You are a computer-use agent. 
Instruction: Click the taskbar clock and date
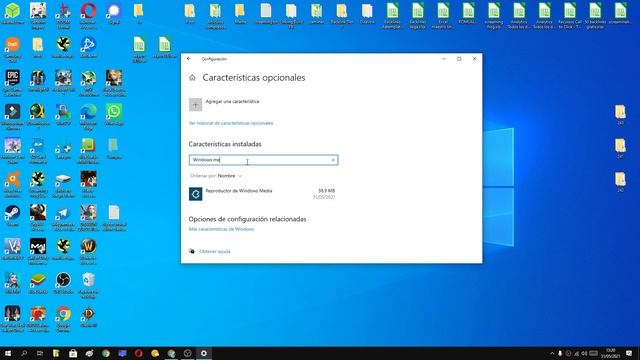tap(610, 353)
